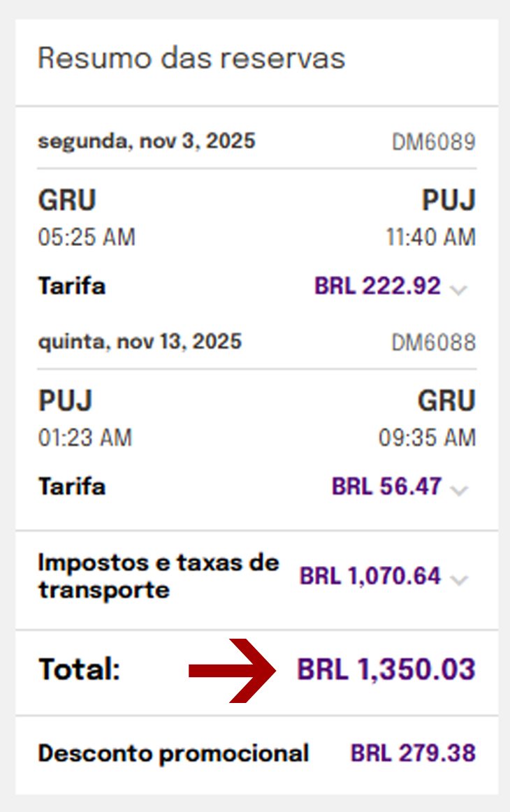The width and height of the screenshot is (510, 812).
Task: Click the BRL 56.47 return fare price
Action: [x=386, y=486]
